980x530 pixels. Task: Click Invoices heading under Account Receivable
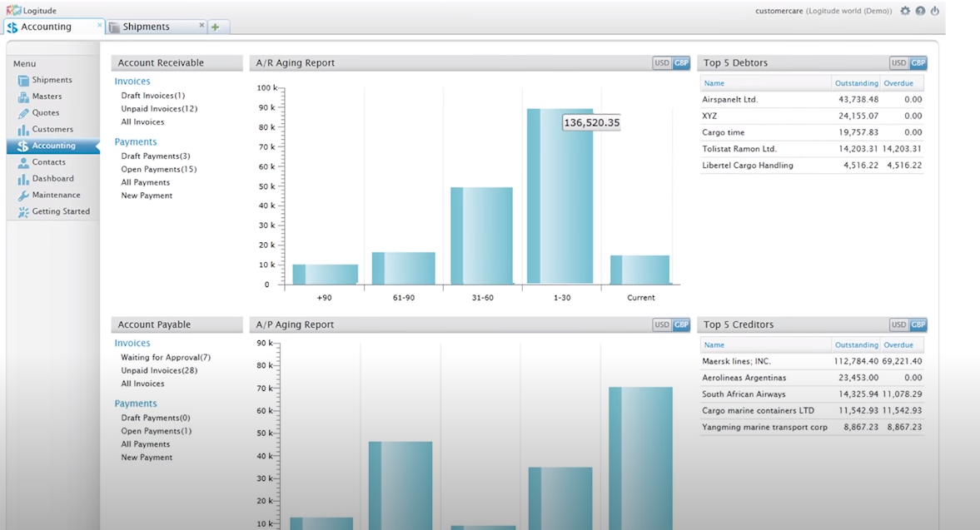pos(132,82)
